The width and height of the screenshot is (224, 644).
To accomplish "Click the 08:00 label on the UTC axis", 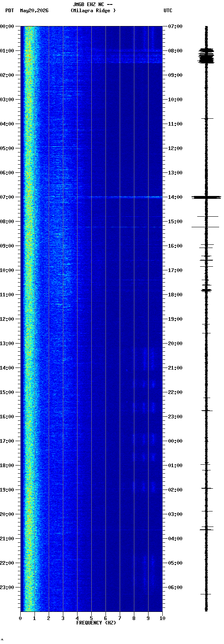I will pos(175,51).
